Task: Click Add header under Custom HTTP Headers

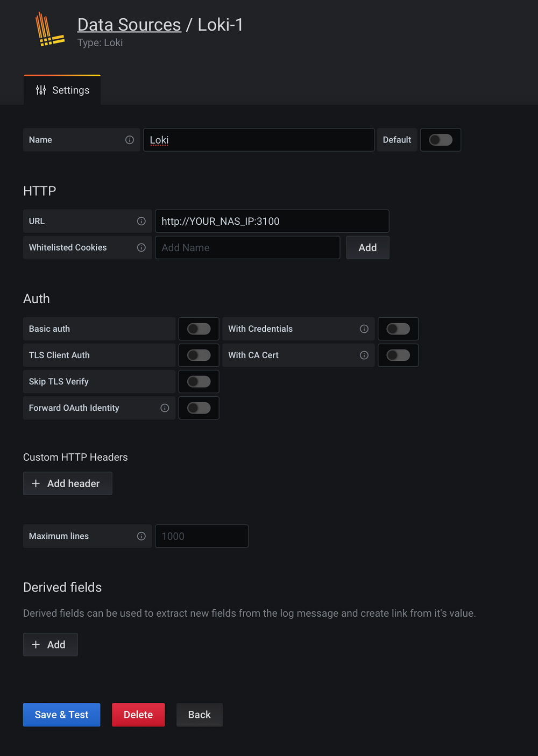Action: pos(67,483)
